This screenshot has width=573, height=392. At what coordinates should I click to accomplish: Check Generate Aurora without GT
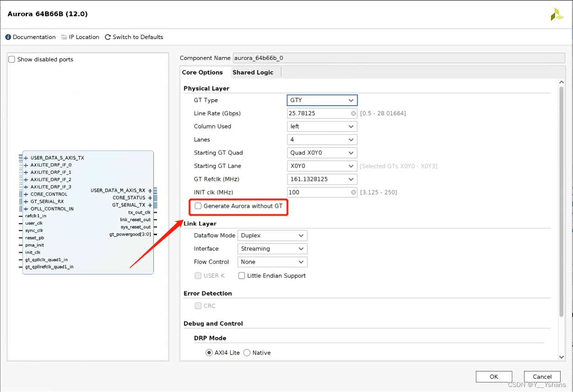click(x=198, y=206)
